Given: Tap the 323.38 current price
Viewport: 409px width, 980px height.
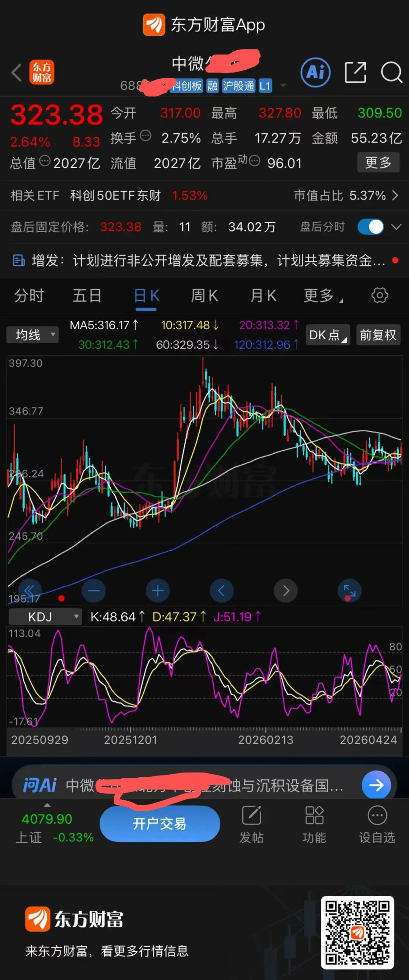Looking at the screenshot, I should [57, 114].
